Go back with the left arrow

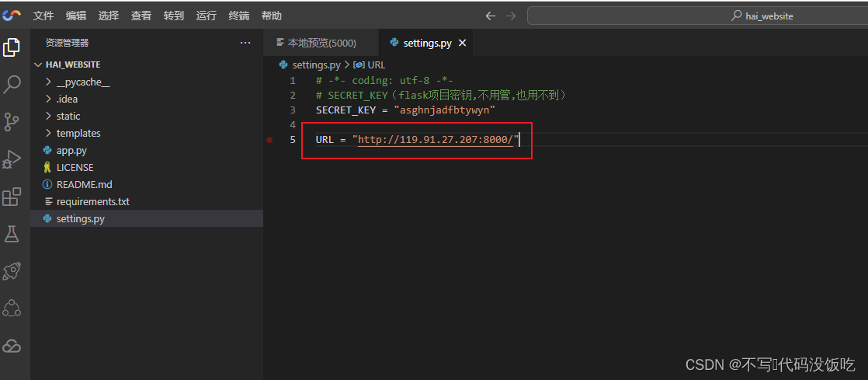[490, 16]
